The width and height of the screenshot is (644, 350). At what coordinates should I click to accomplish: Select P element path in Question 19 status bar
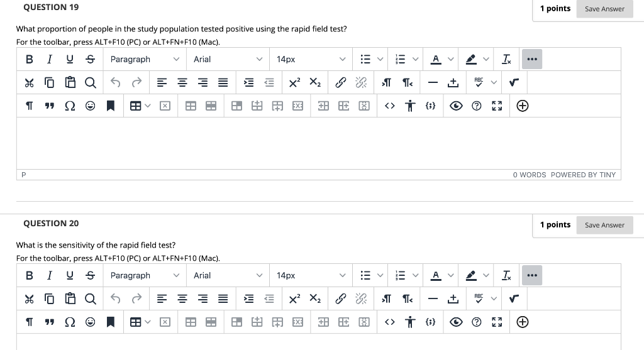[23, 175]
